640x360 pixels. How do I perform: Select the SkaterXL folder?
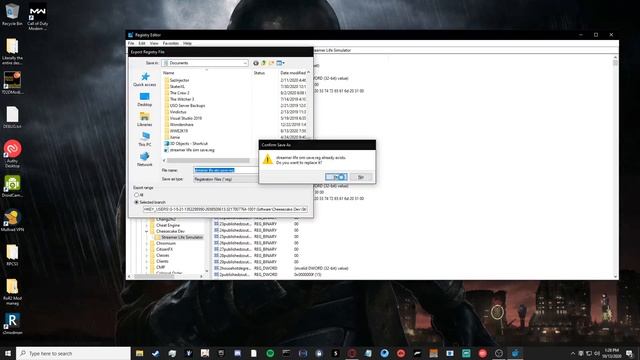coord(178,87)
